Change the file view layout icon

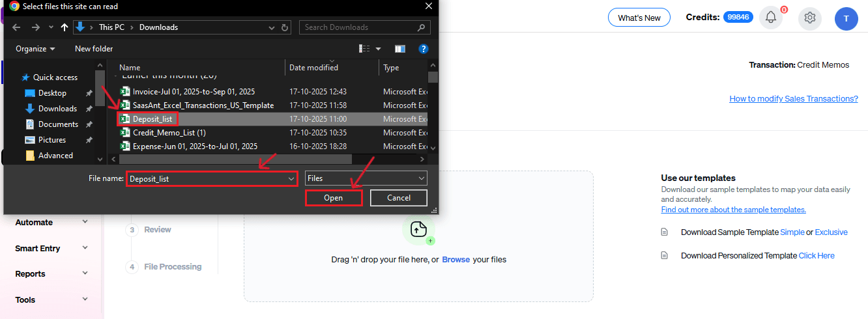tap(365, 49)
